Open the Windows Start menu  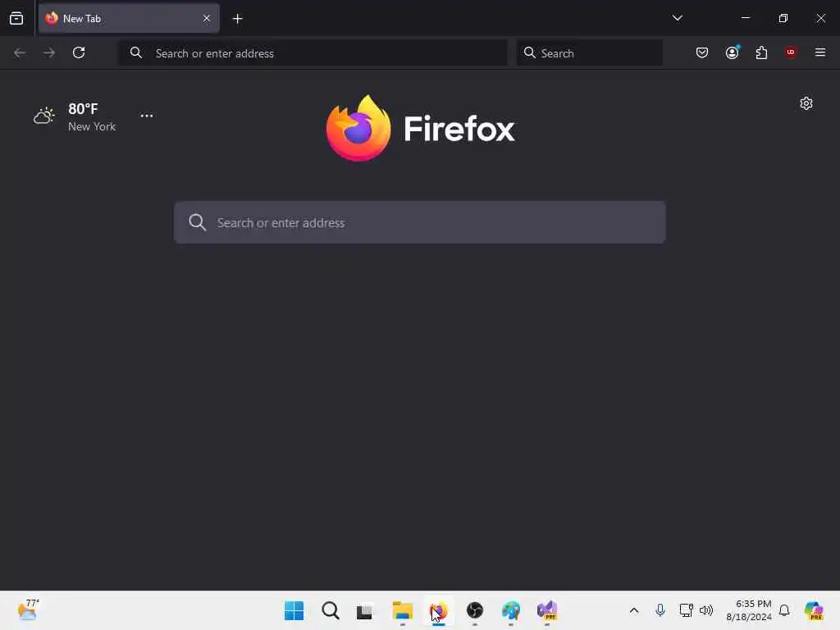[294, 610]
